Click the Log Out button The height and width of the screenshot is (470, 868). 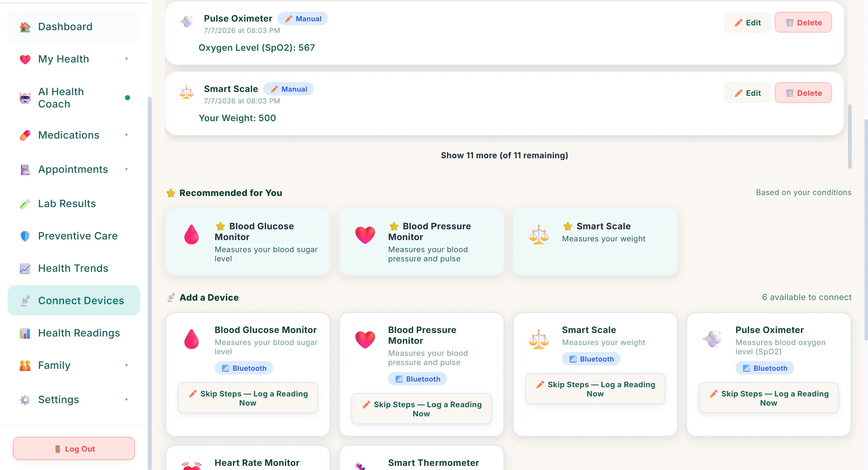[74, 449]
